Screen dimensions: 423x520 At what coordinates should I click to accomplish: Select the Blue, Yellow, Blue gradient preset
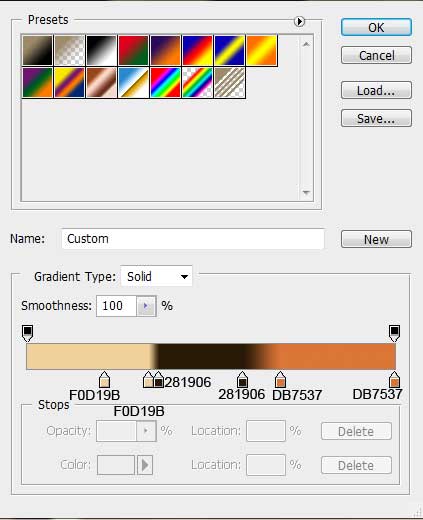pos(229,50)
